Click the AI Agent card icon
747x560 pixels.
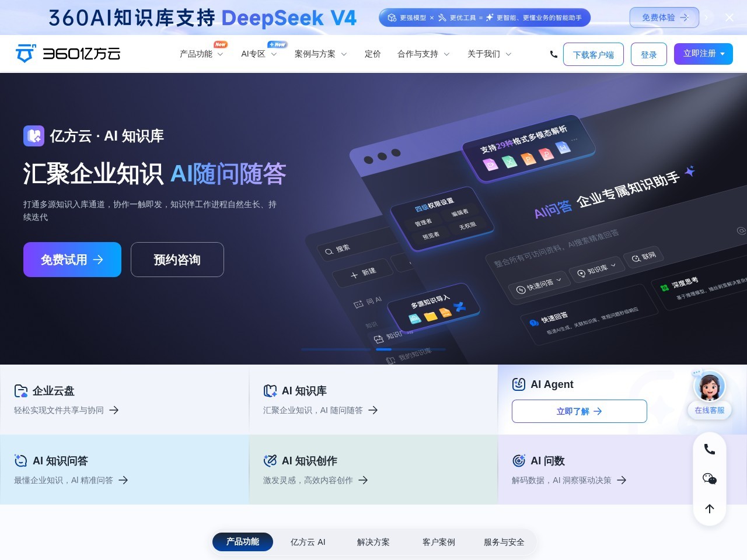tap(519, 384)
